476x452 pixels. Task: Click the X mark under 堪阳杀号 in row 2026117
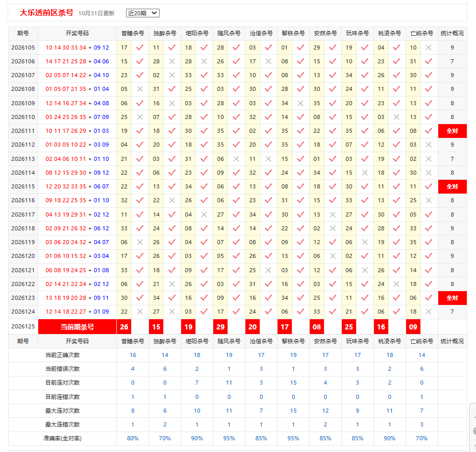tap(204, 215)
